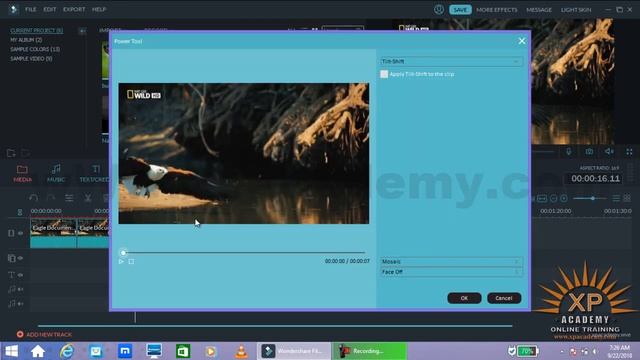Zoom out the timeline
The width and height of the screenshot is (640, 360).
pos(553,198)
